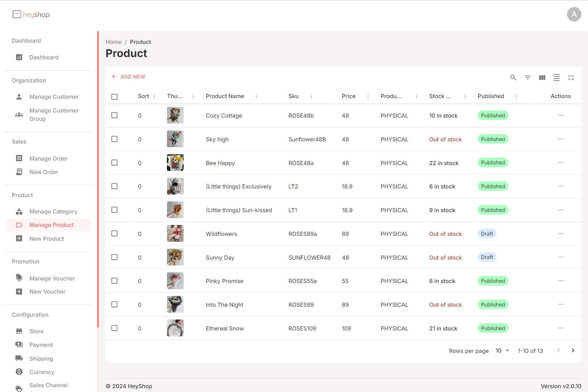
Task: Open the rows per page dropdown
Action: tap(502, 351)
